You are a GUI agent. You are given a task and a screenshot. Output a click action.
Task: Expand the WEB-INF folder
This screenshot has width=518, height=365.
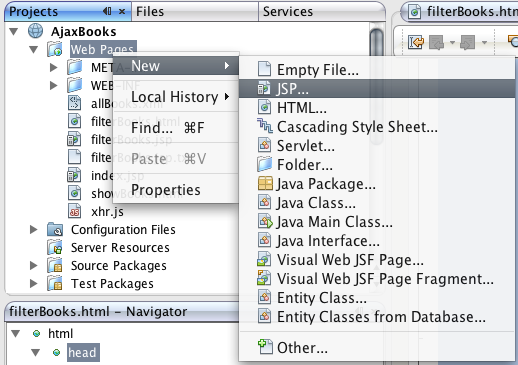(x=53, y=86)
